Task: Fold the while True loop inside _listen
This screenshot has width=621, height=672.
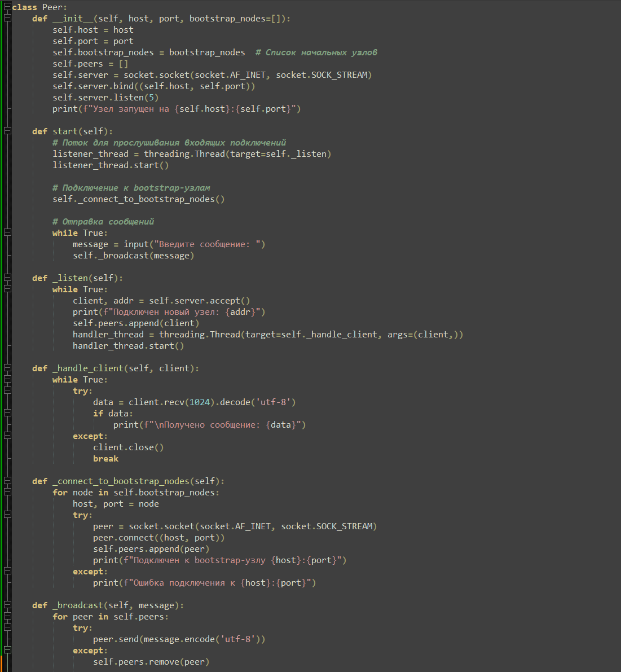Action: (7, 289)
